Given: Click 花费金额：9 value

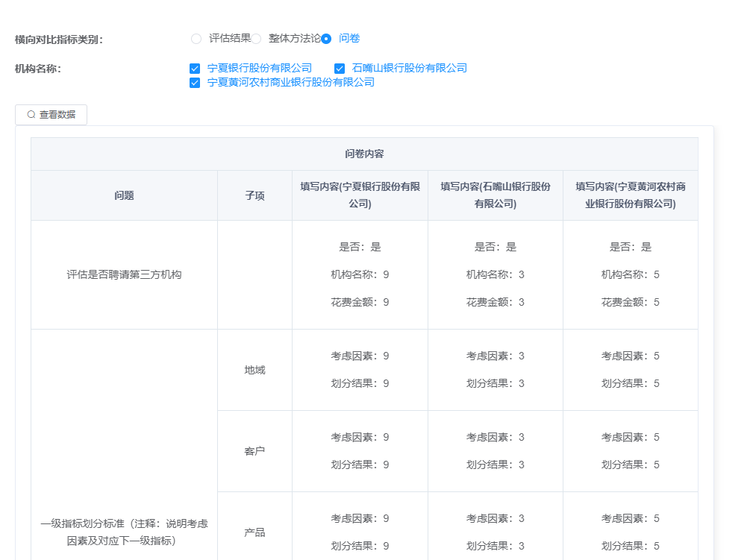Looking at the screenshot, I should coord(360,302).
